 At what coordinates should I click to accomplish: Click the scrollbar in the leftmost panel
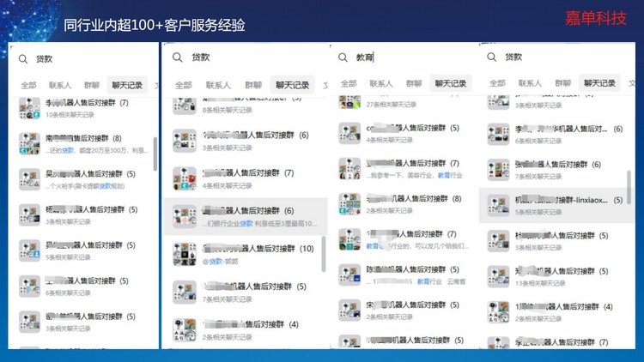pos(155,153)
